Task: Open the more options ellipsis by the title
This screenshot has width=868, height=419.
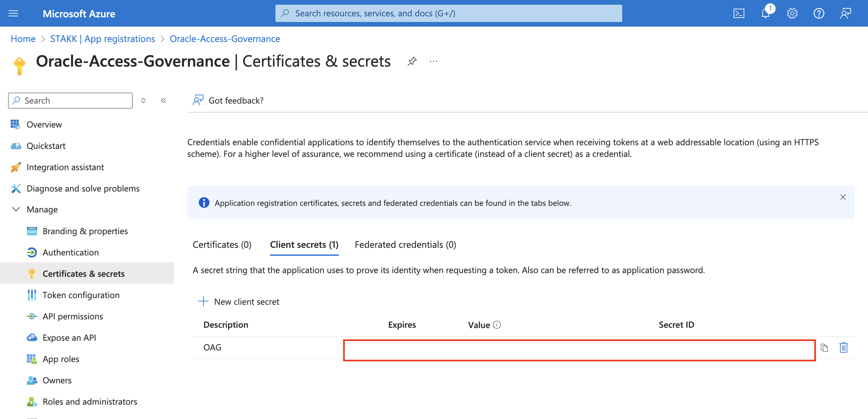Action: [x=433, y=61]
